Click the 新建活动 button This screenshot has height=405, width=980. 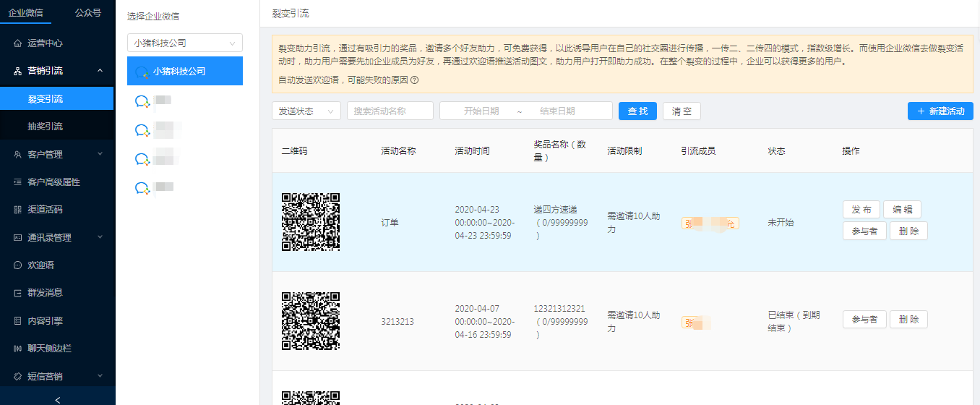pyautogui.click(x=940, y=111)
